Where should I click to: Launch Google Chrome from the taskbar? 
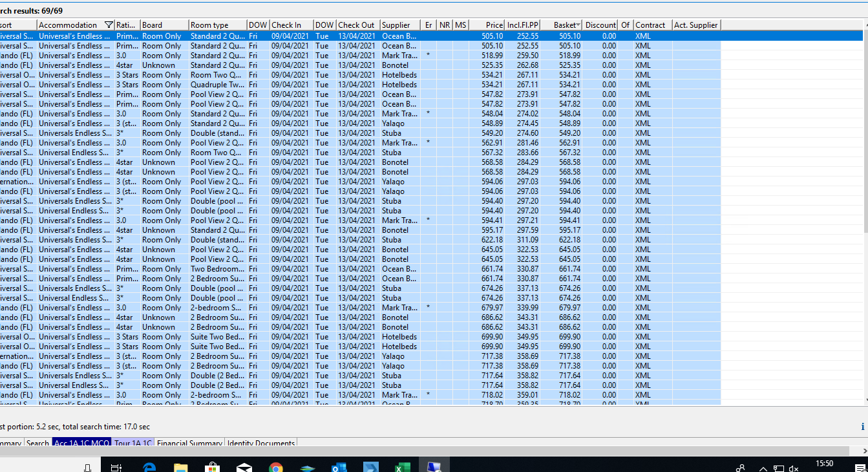[276, 467]
